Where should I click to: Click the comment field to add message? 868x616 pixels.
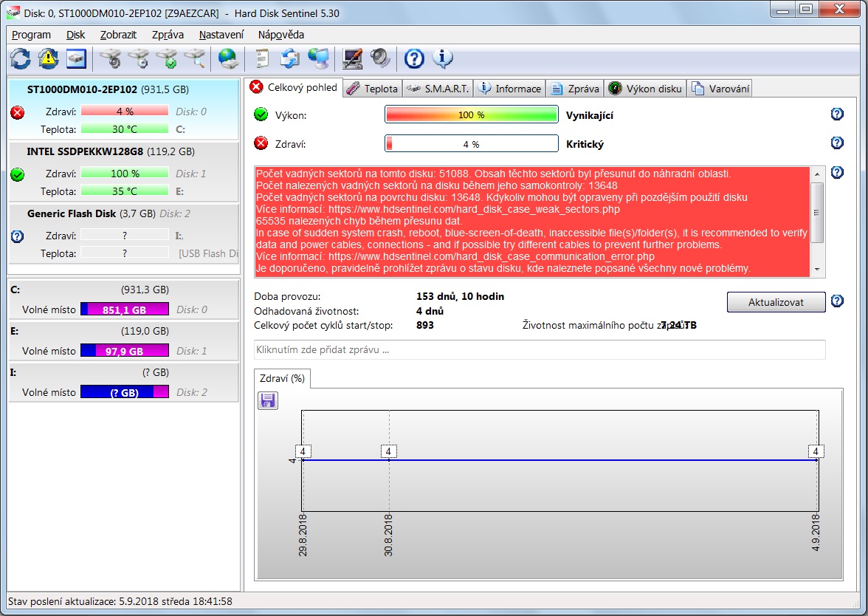(x=539, y=349)
